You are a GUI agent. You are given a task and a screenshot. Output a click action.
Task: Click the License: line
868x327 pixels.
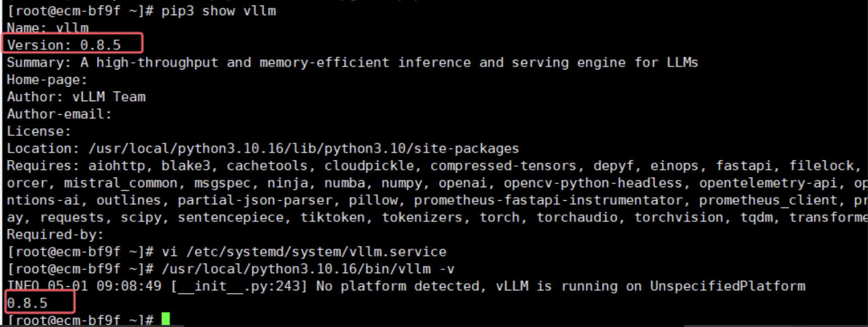(39, 131)
